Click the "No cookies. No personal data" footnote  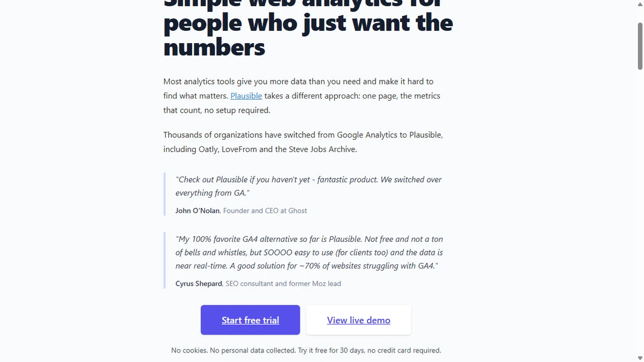(x=306, y=350)
